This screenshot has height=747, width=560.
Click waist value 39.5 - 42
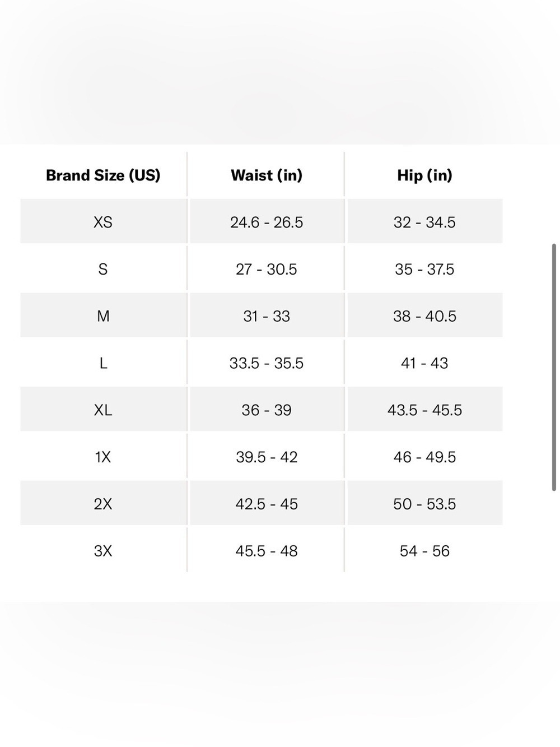pyautogui.click(x=267, y=457)
